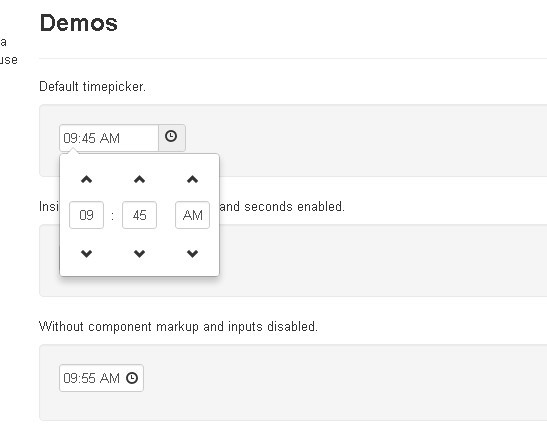
Task: Click 'Without component markup and inputs disabled.' text
Action: (178, 326)
